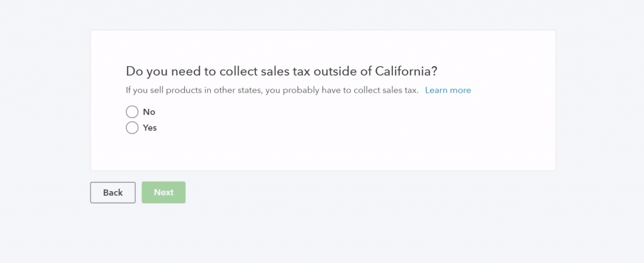Click the 'Yes' option label text

tap(150, 128)
